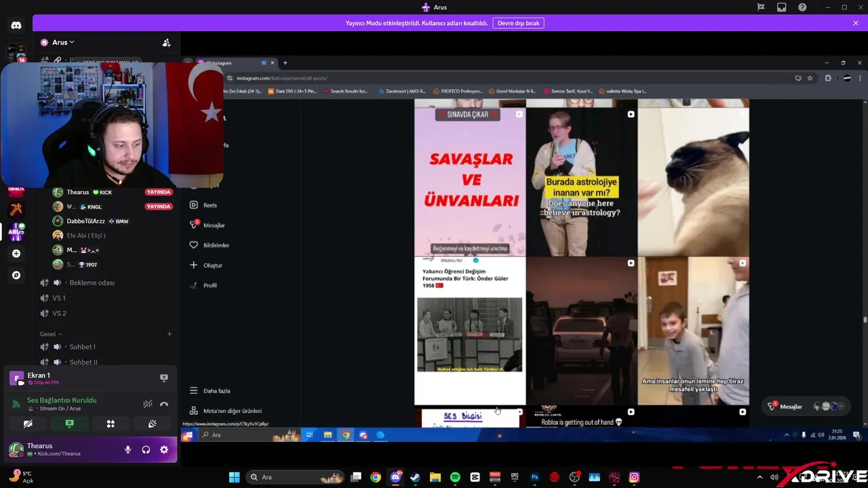The image size is (868, 488).
Task: Open Photoshop from the taskbar
Action: pyautogui.click(x=534, y=477)
